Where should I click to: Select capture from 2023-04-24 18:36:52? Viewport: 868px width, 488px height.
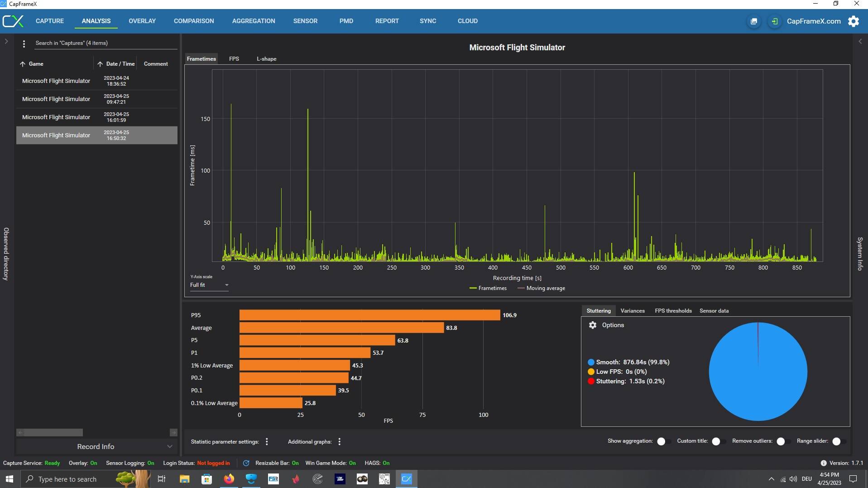97,81
